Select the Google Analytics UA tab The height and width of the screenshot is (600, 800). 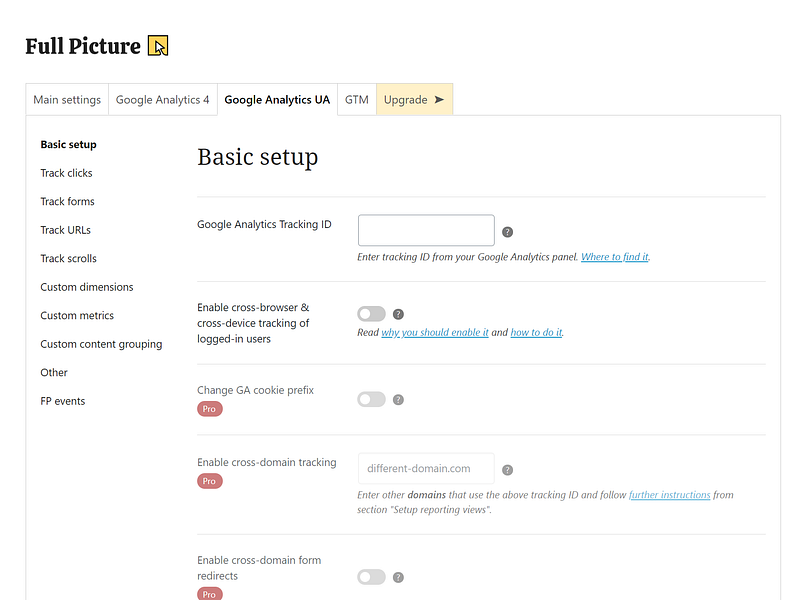pos(277,99)
